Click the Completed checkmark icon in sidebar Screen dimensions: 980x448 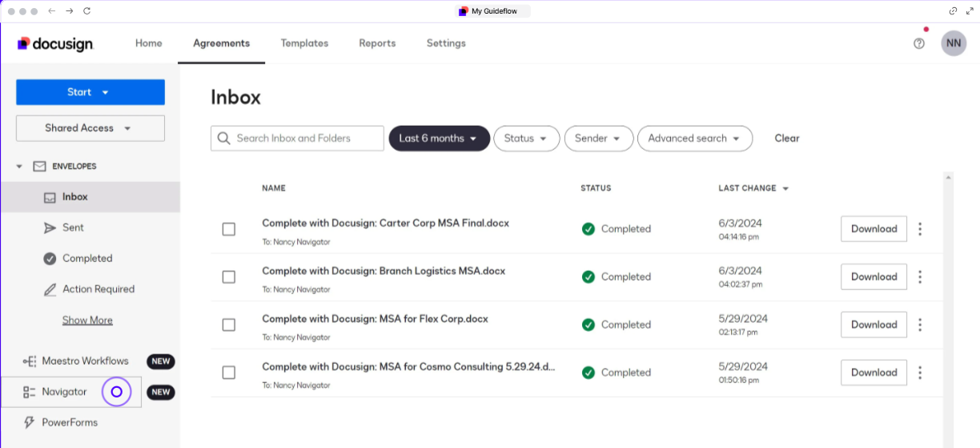point(50,258)
